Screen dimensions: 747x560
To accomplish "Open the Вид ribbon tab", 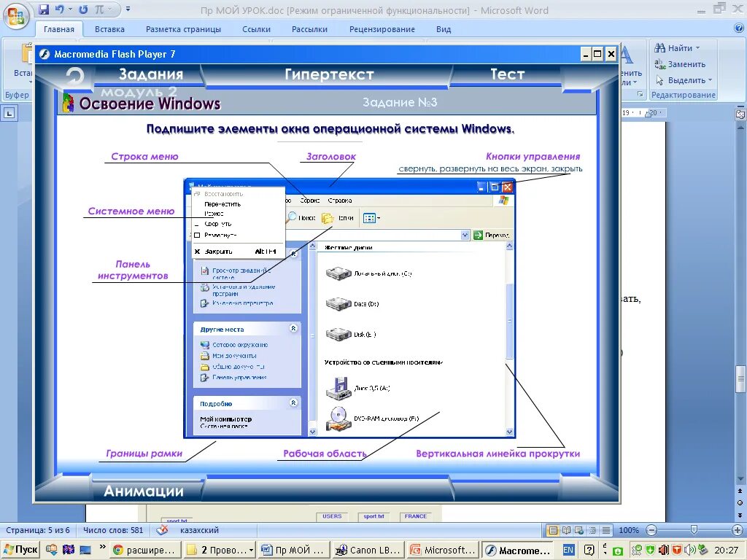I will pyautogui.click(x=444, y=29).
